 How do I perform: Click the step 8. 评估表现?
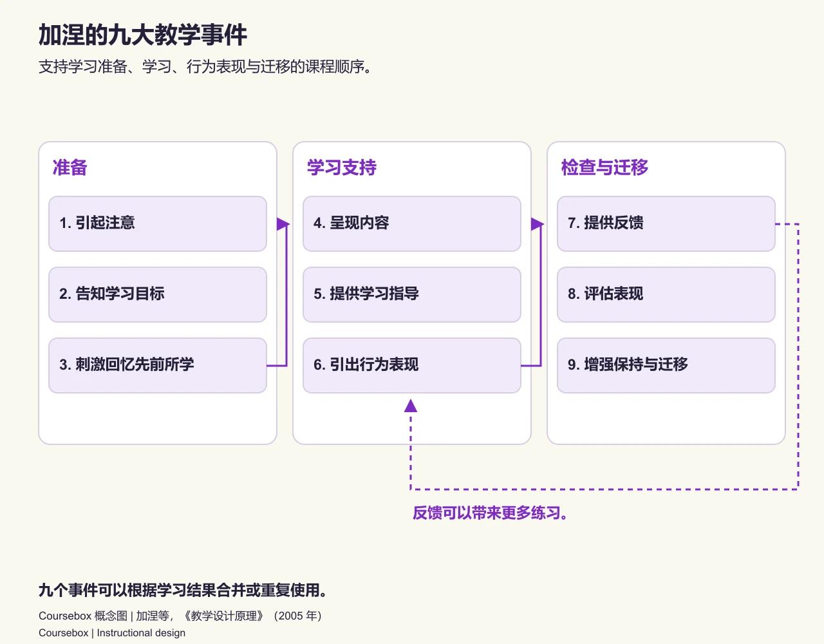(666, 294)
